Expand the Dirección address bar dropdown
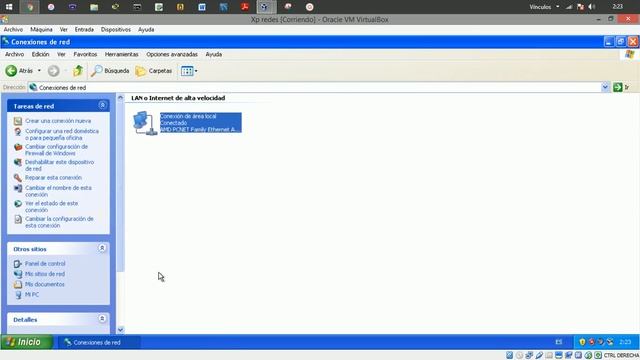 click(605, 87)
